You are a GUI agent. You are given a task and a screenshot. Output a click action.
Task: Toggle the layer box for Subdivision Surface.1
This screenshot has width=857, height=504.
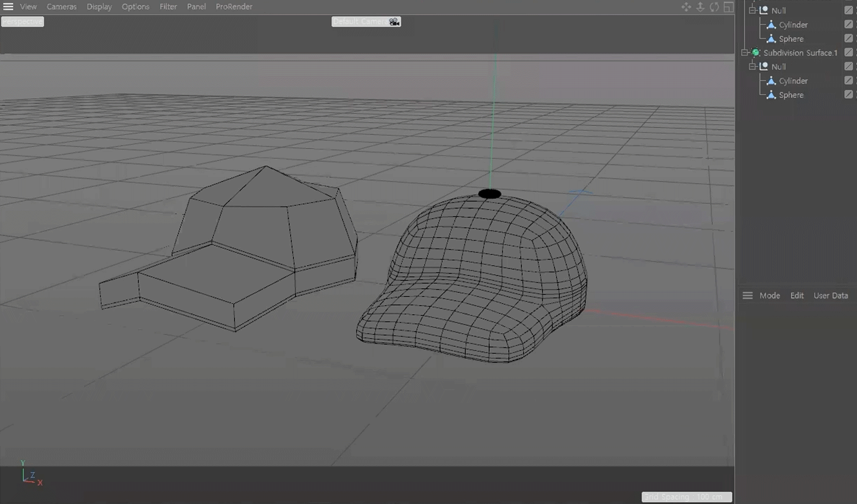848,52
